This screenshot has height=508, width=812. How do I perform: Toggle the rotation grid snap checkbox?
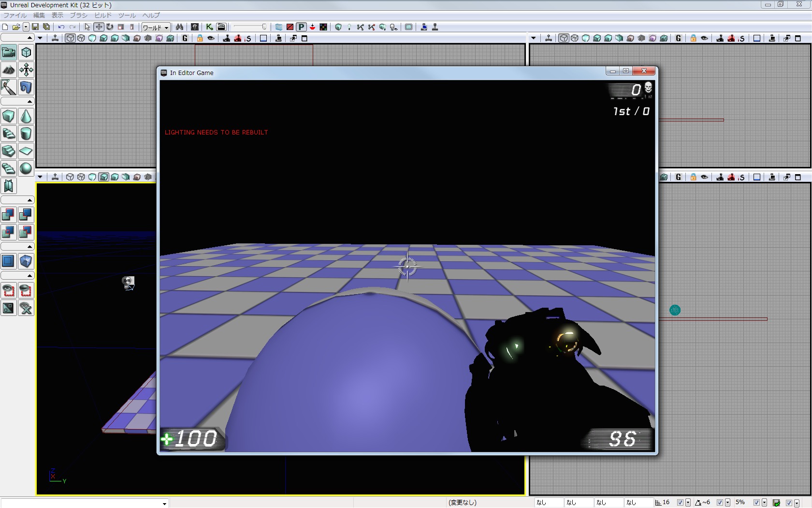click(720, 503)
